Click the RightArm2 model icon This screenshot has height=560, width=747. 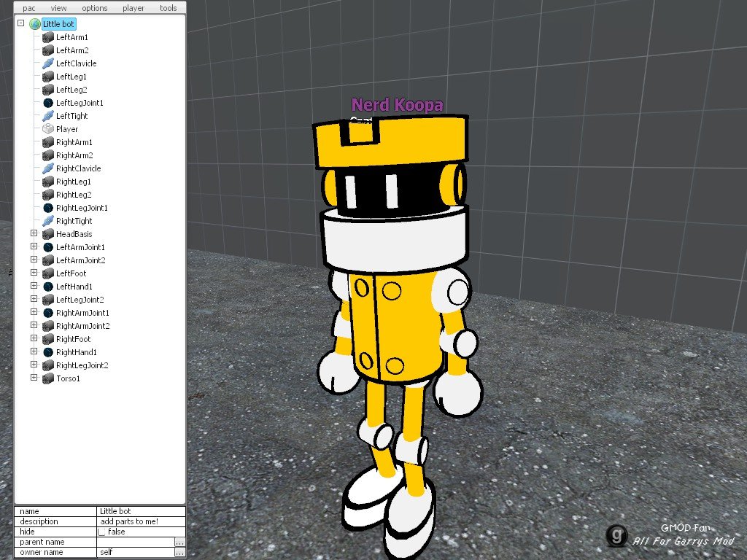point(47,155)
